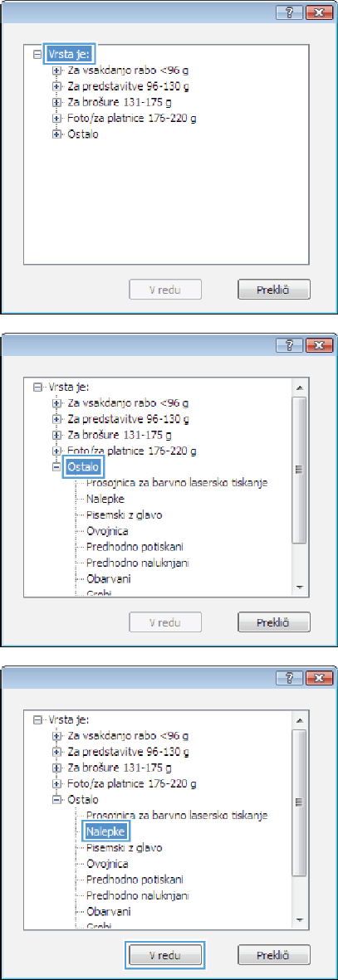Expand 'Ostalo' node in top dialog
The width and height of the screenshot is (338, 980).
click(x=58, y=134)
